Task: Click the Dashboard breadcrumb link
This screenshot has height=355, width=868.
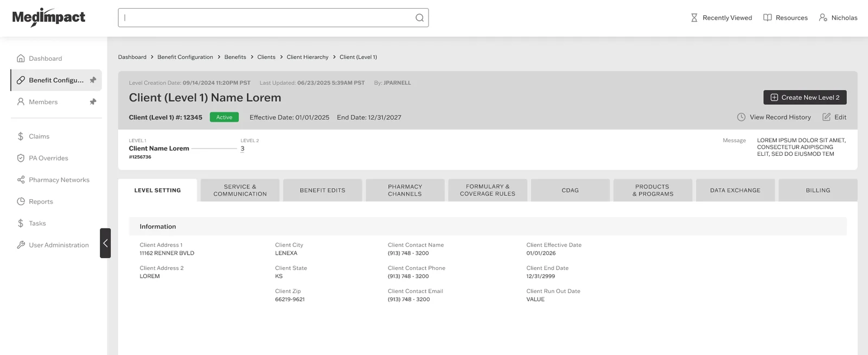Action: coord(132,57)
